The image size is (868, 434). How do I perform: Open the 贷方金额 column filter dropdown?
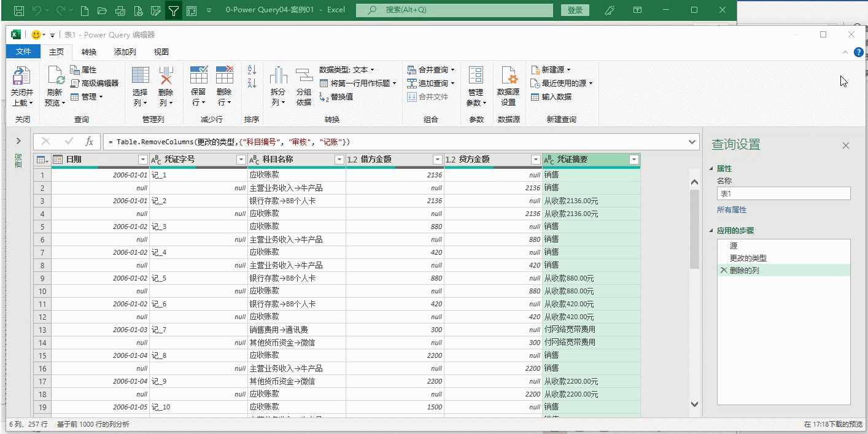click(536, 160)
